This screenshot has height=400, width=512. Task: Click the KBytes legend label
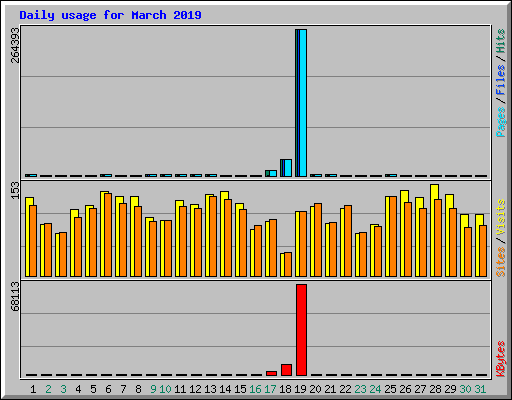coord(501,358)
